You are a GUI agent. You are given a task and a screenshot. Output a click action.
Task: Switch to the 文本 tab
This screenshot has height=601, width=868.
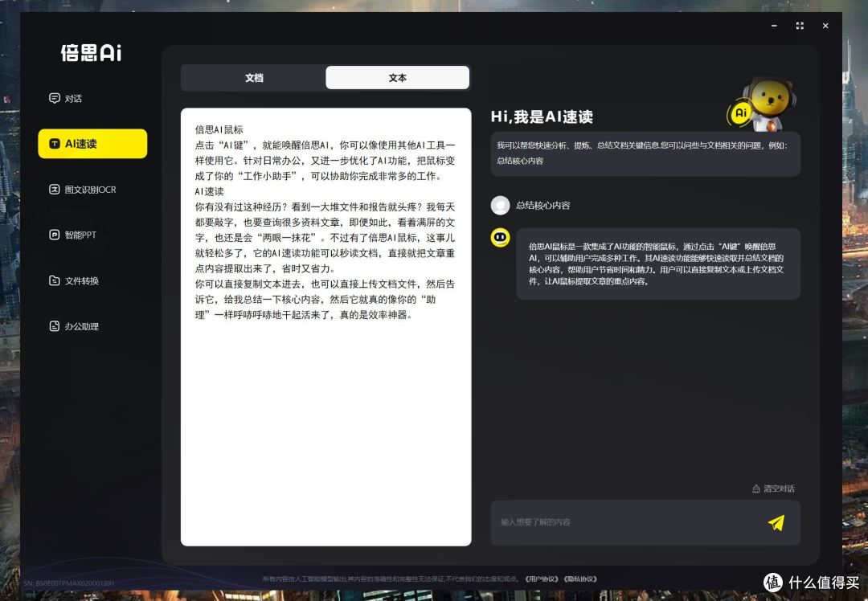point(398,78)
